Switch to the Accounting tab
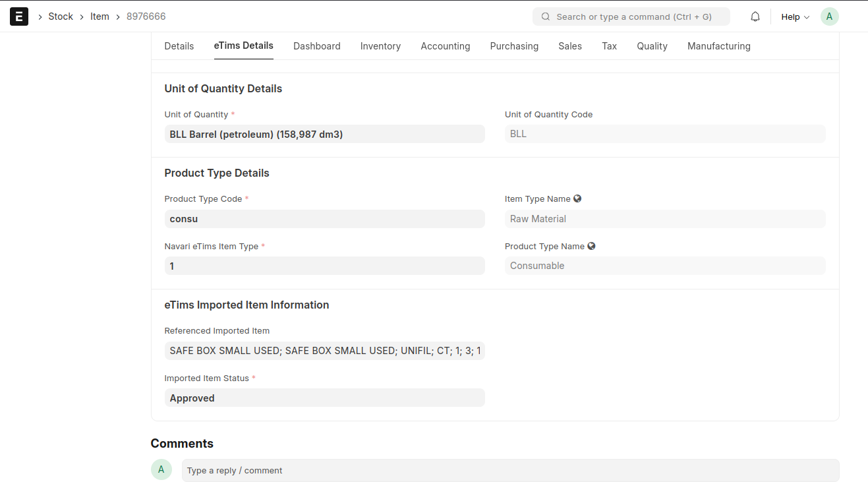 click(x=446, y=46)
